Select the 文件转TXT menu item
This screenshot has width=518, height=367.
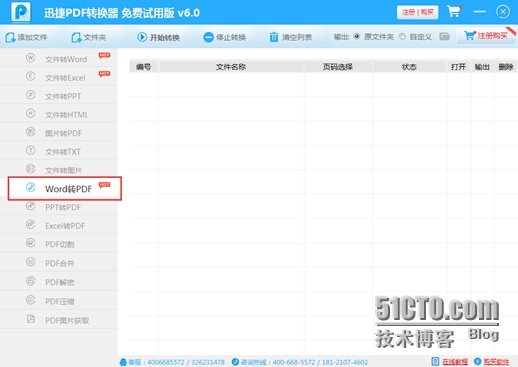pyautogui.click(x=59, y=151)
